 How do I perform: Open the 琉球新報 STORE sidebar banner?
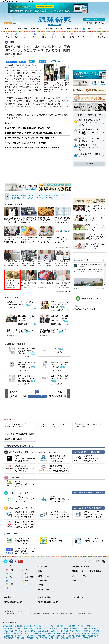89,98
